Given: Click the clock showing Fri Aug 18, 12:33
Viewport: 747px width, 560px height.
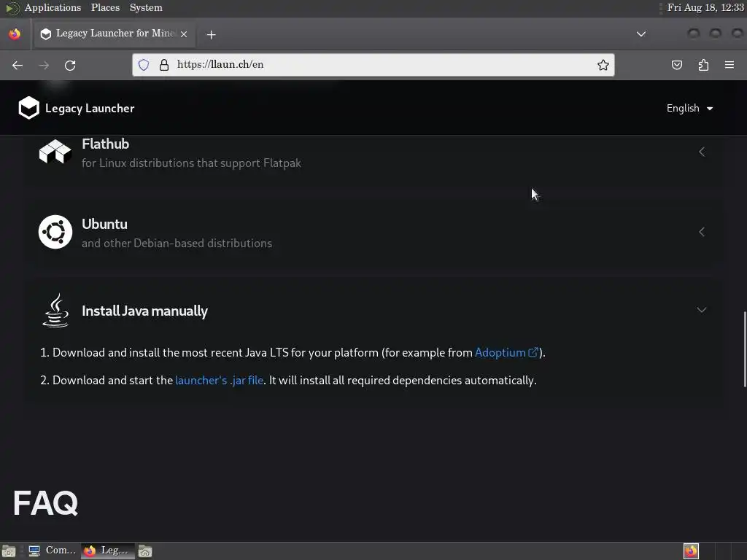Looking at the screenshot, I should click(x=705, y=7).
